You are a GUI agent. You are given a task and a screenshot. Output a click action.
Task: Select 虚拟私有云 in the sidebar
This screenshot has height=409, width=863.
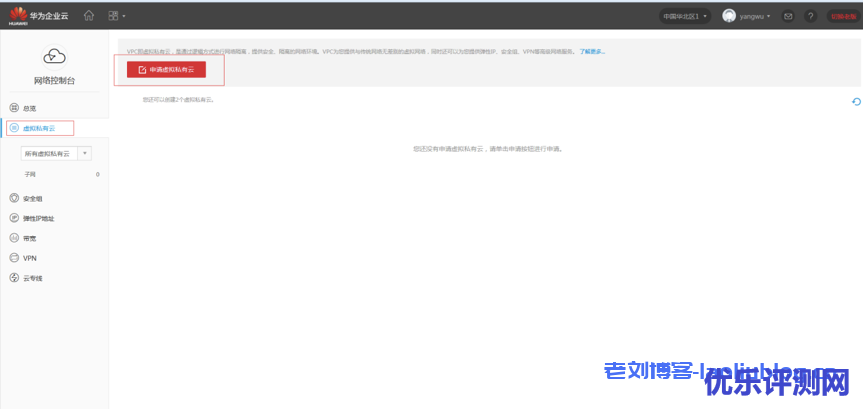[x=40, y=128]
